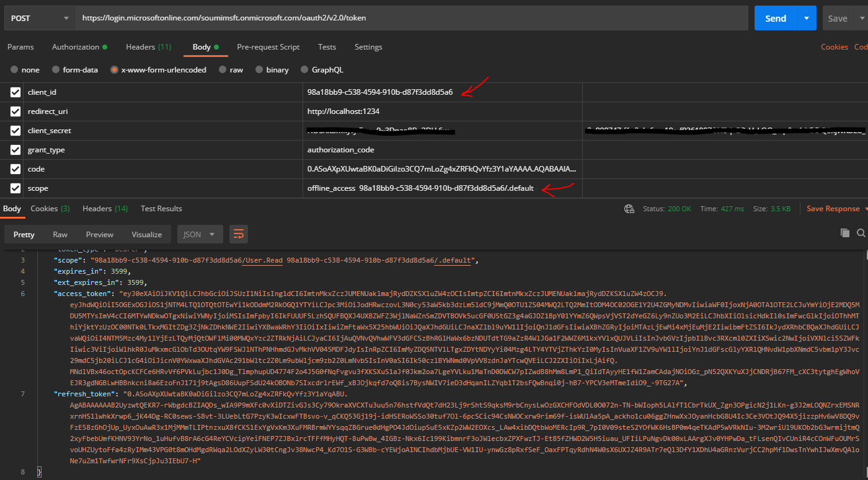Open the Headers (11) request tab

[149, 47]
